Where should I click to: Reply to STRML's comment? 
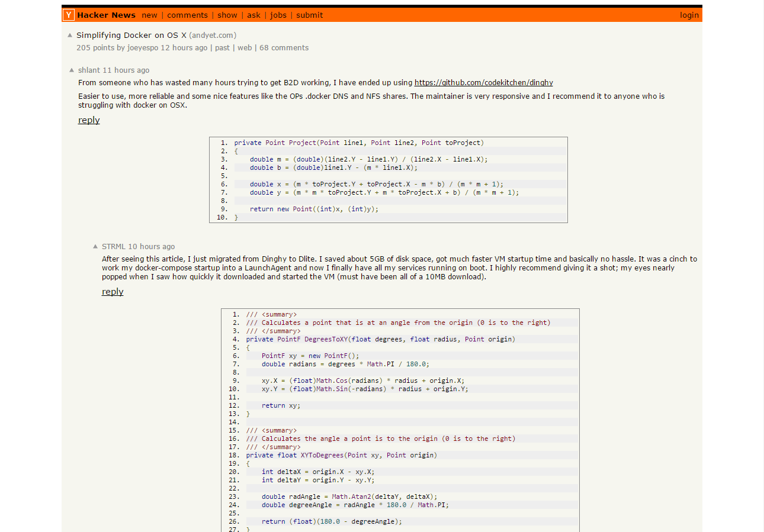113,292
